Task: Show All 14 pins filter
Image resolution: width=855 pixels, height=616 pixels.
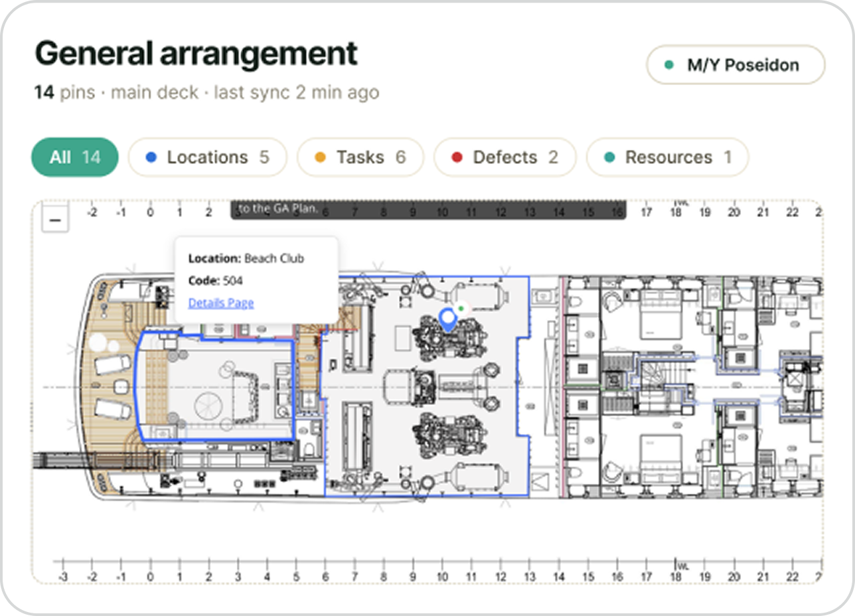Action: coord(75,157)
